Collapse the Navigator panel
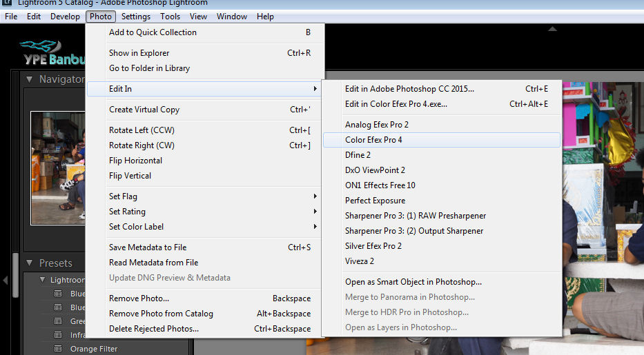The image size is (644, 355). [30, 79]
